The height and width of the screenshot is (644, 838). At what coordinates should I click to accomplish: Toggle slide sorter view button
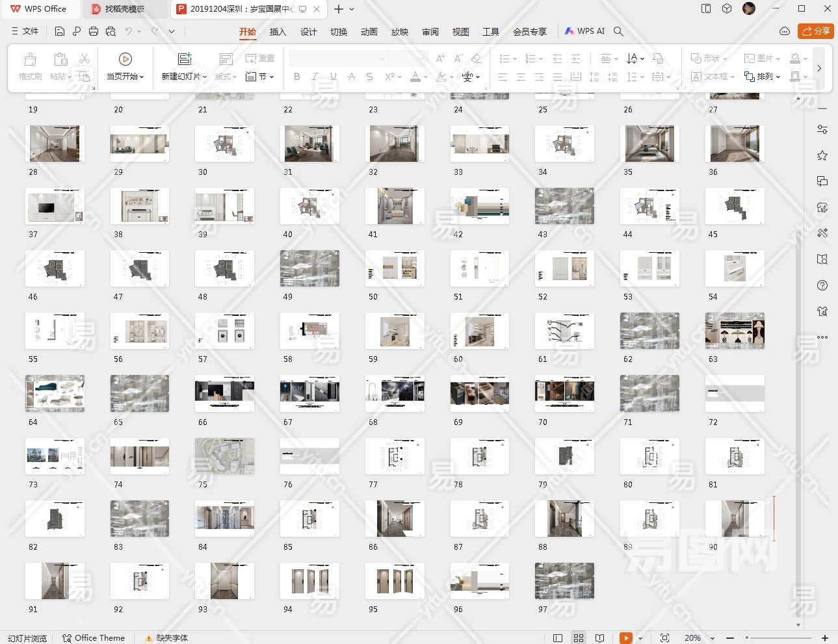(579, 638)
